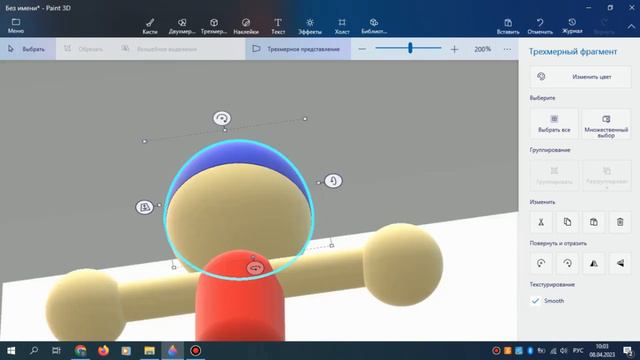Screen dimensions: 640x360
Task: Select the Текст text tool
Action: click(278, 26)
